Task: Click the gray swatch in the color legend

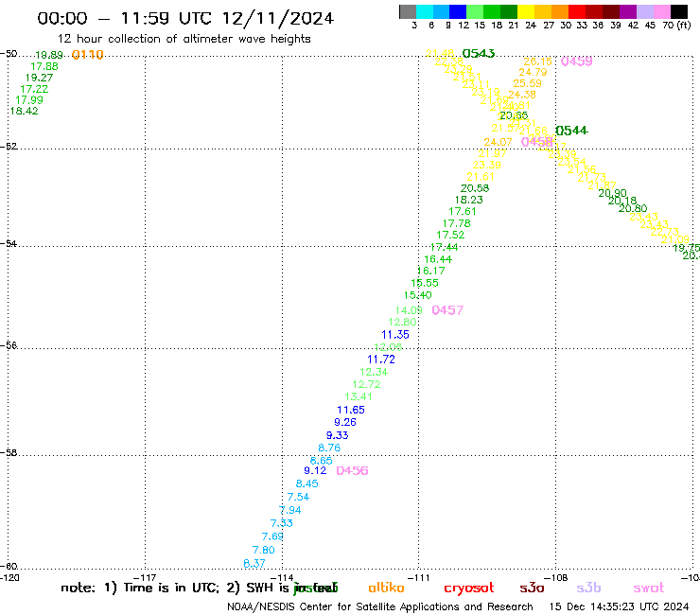Action: coord(408,11)
